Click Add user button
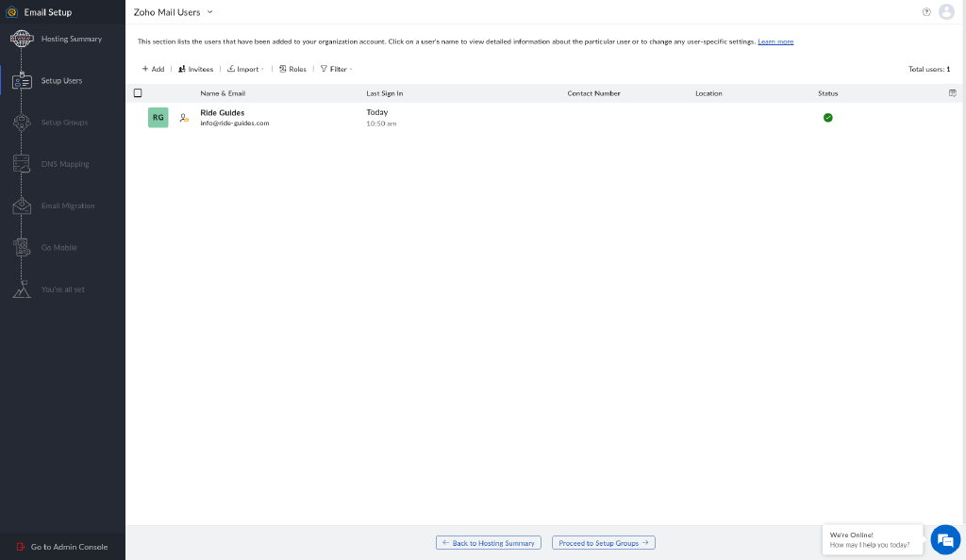The image size is (966, 560). click(154, 69)
